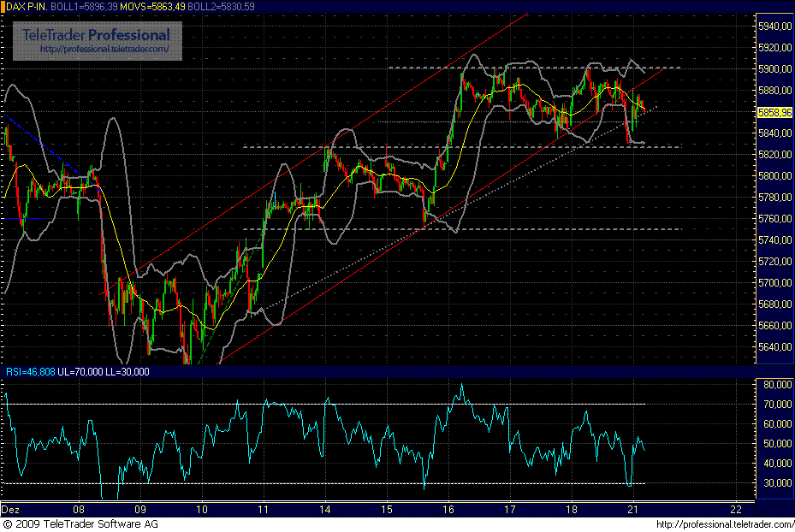
Task: Click the LL=30,000 lower limit label
Action: pos(133,372)
